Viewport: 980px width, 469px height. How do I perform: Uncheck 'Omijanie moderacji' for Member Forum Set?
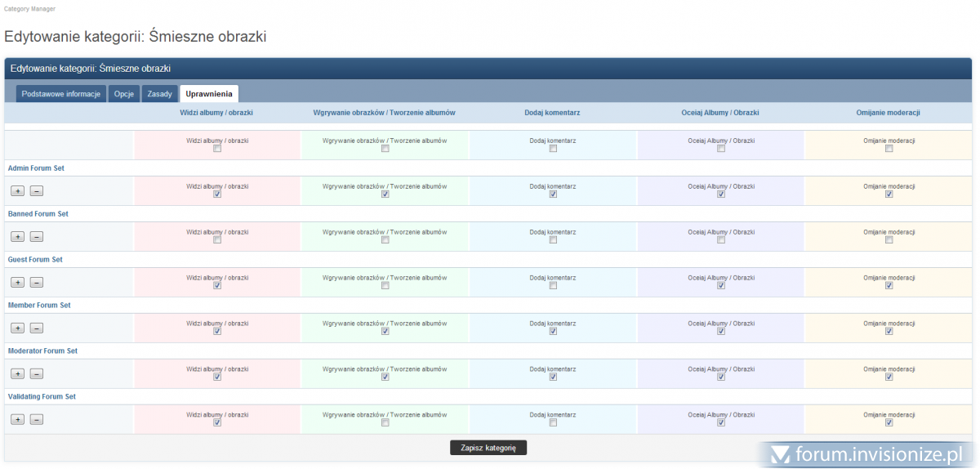[x=889, y=332]
